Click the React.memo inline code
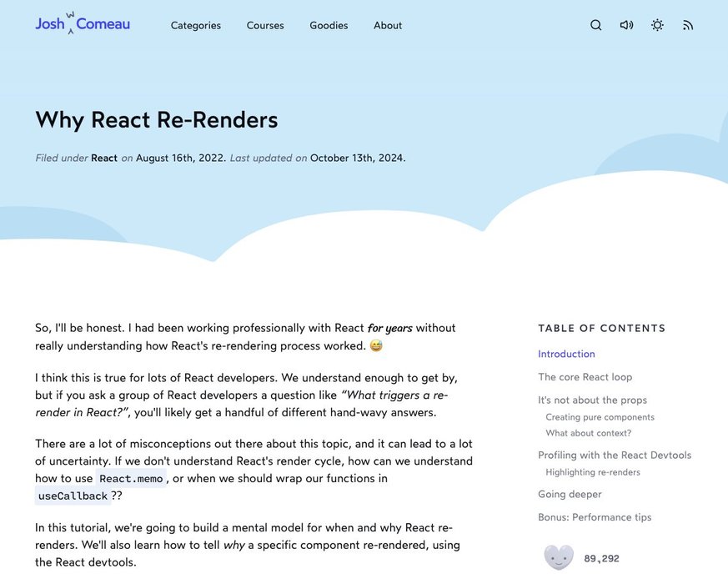The width and height of the screenshot is (728, 584). 131,479
